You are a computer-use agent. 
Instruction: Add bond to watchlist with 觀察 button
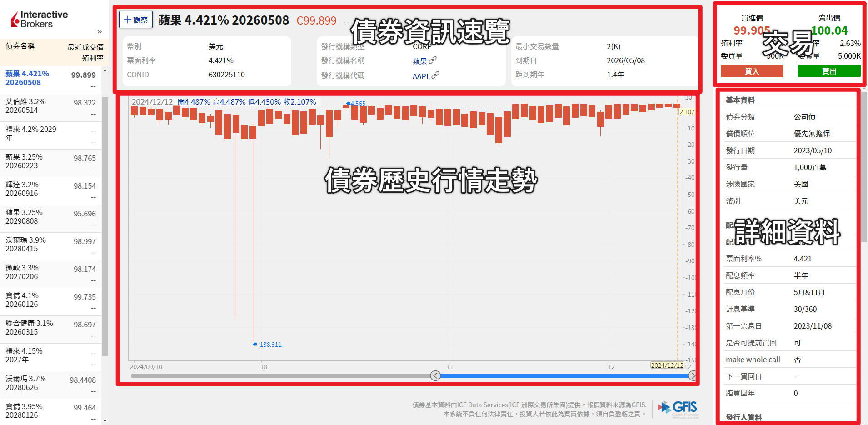click(x=136, y=20)
